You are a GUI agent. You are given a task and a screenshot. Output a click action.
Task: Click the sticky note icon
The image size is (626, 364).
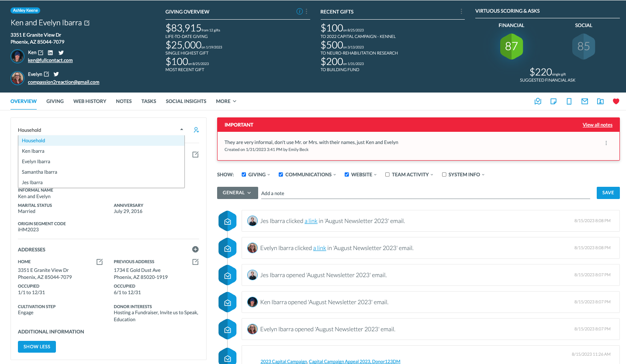(x=553, y=101)
